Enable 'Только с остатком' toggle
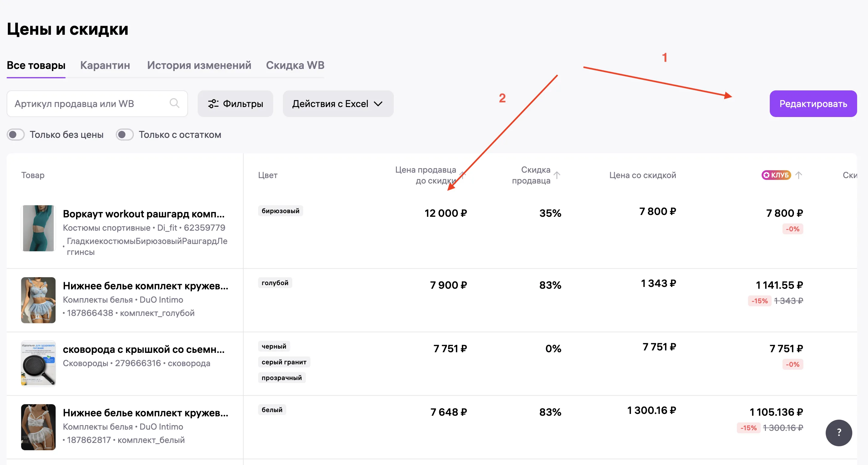This screenshot has width=868, height=465. (x=125, y=135)
